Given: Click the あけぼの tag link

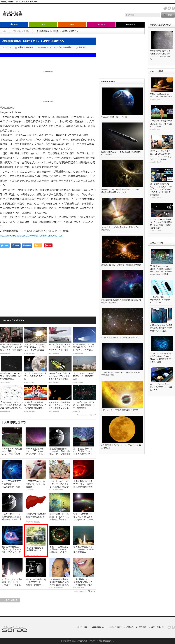Looking at the screenshot, I should [58, 47].
